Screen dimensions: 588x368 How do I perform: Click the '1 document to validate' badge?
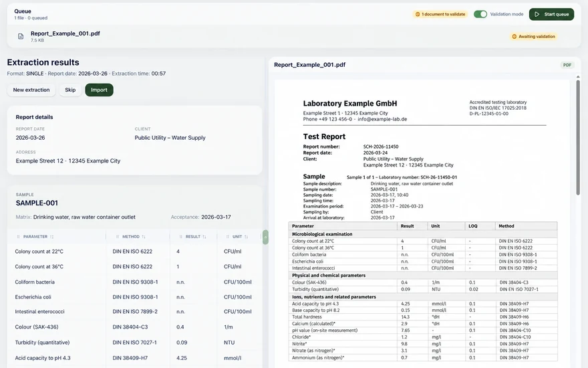tap(440, 14)
